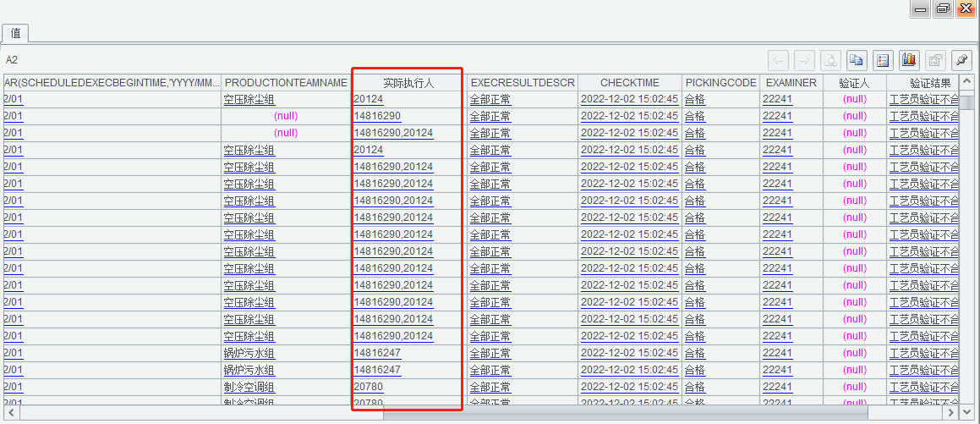Viewport: 980px width, 424px height.
Task: Select the 值 tab
Action: tap(15, 33)
